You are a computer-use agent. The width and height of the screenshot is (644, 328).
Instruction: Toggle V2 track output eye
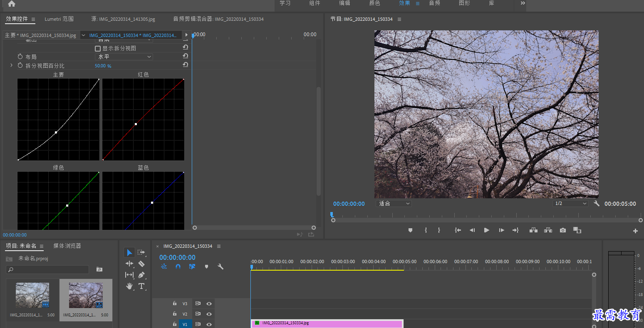coord(209,314)
